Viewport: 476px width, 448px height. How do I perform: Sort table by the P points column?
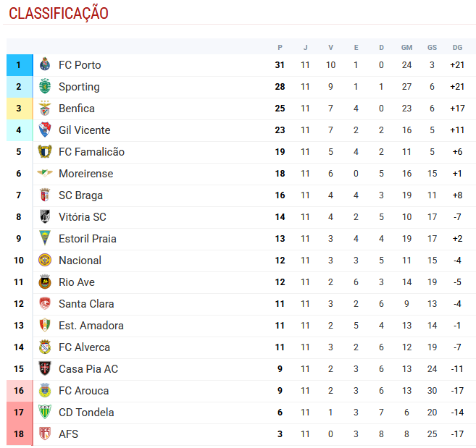pos(280,47)
